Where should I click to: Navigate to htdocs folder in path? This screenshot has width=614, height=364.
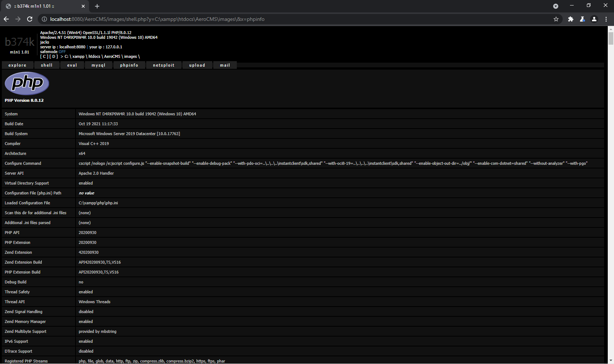[94, 56]
